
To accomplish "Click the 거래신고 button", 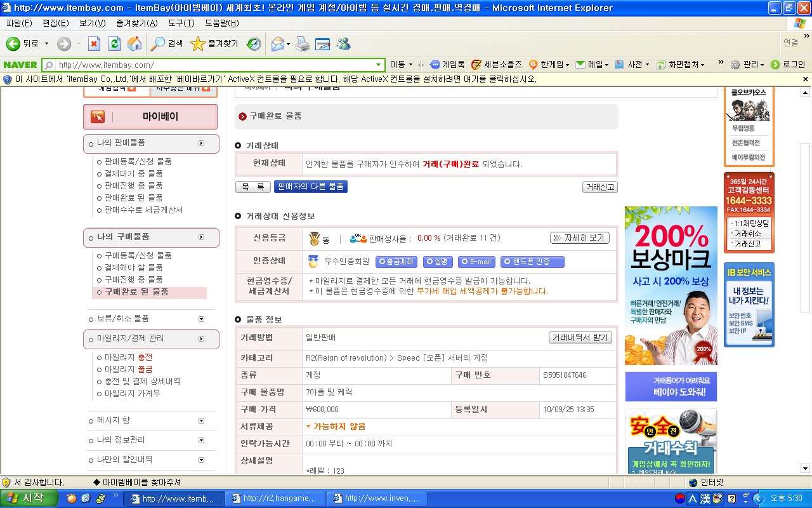I will pyautogui.click(x=599, y=187).
